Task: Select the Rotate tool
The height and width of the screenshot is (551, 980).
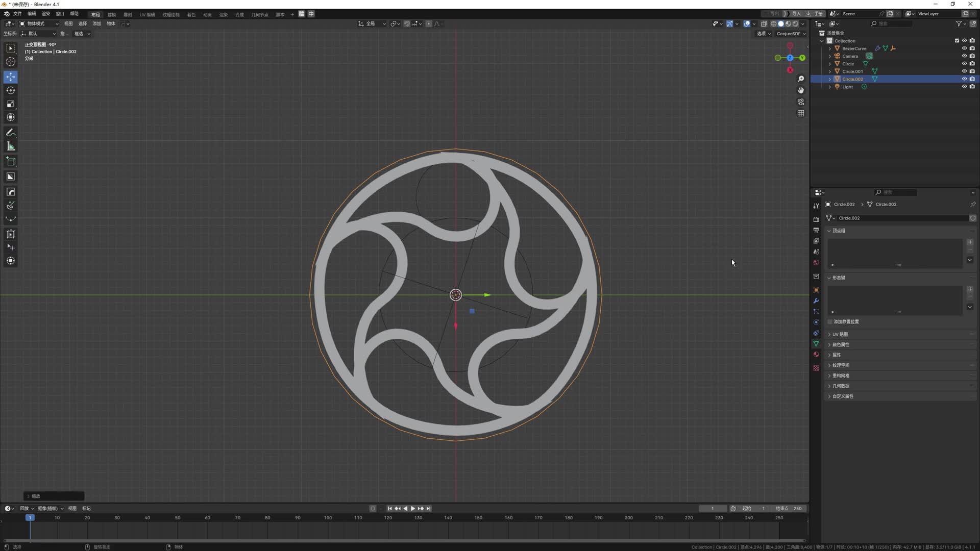Action: 11,90
